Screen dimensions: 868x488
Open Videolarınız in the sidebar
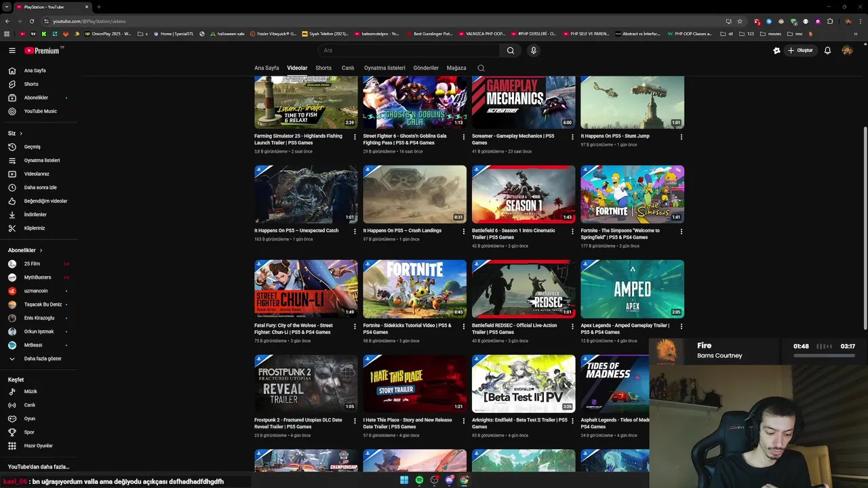point(37,174)
